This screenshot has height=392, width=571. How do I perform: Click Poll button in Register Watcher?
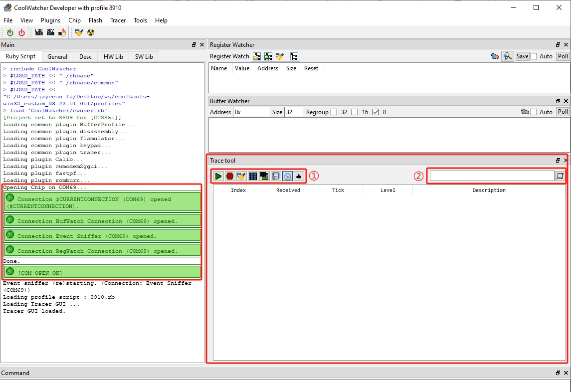pos(563,56)
